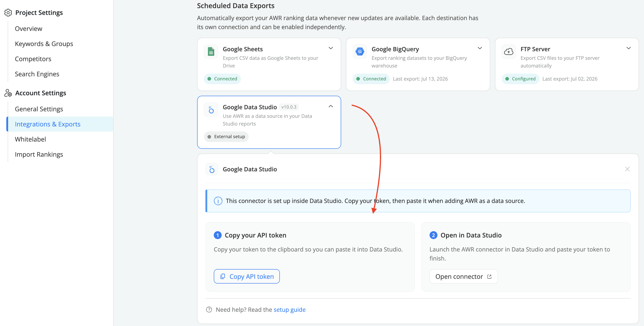Expand the Google Sheets card chevron
The height and width of the screenshot is (326, 644).
(331, 48)
